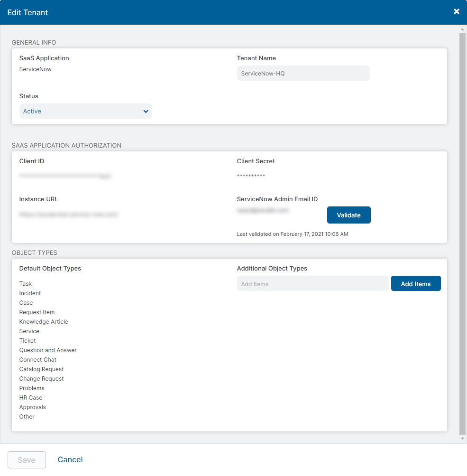Image resolution: width=467 pixels, height=476 pixels.
Task: Click the vertical scrollbar thumb
Action: (463, 233)
